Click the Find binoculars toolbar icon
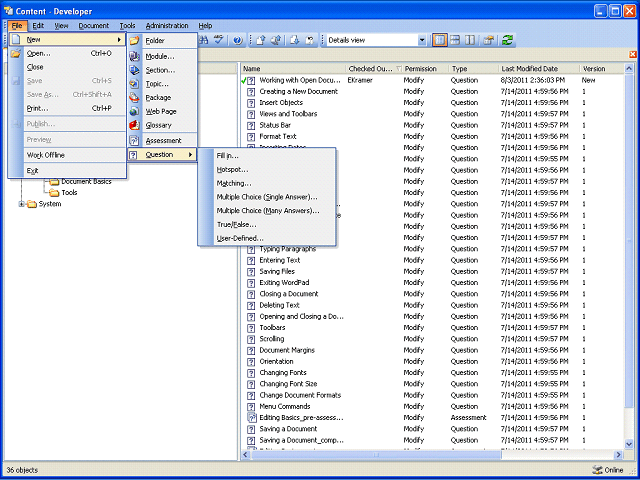 click(204, 40)
